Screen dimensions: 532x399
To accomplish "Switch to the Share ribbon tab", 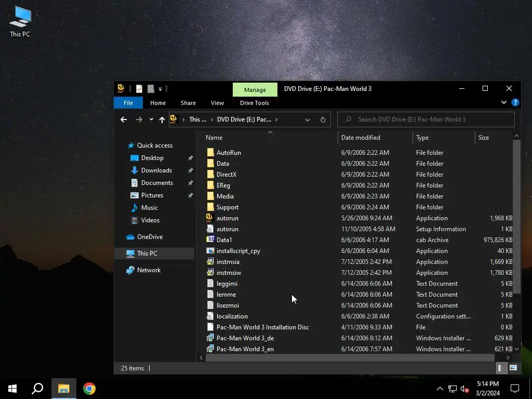I will click(188, 103).
